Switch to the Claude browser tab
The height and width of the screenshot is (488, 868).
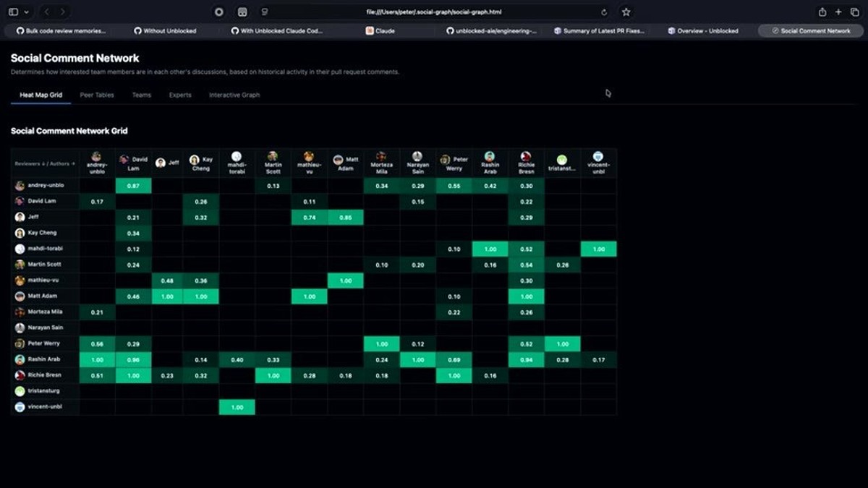tap(380, 31)
